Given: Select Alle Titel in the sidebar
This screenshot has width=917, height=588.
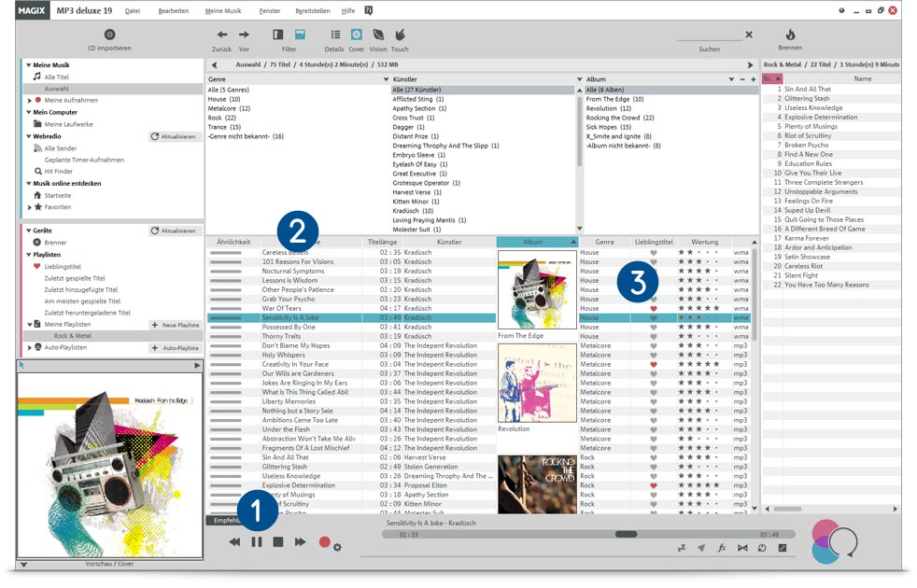Looking at the screenshot, I should pos(56,77).
